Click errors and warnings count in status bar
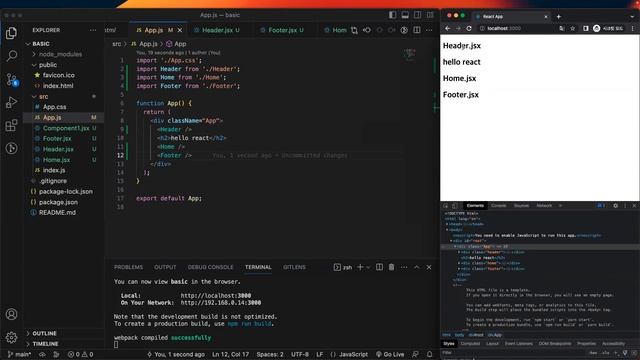The height and width of the screenshot is (360, 640). coord(80,354)
